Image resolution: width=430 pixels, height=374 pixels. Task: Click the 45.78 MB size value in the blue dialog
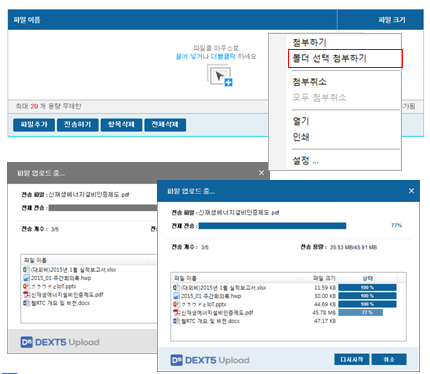(324, 313)
